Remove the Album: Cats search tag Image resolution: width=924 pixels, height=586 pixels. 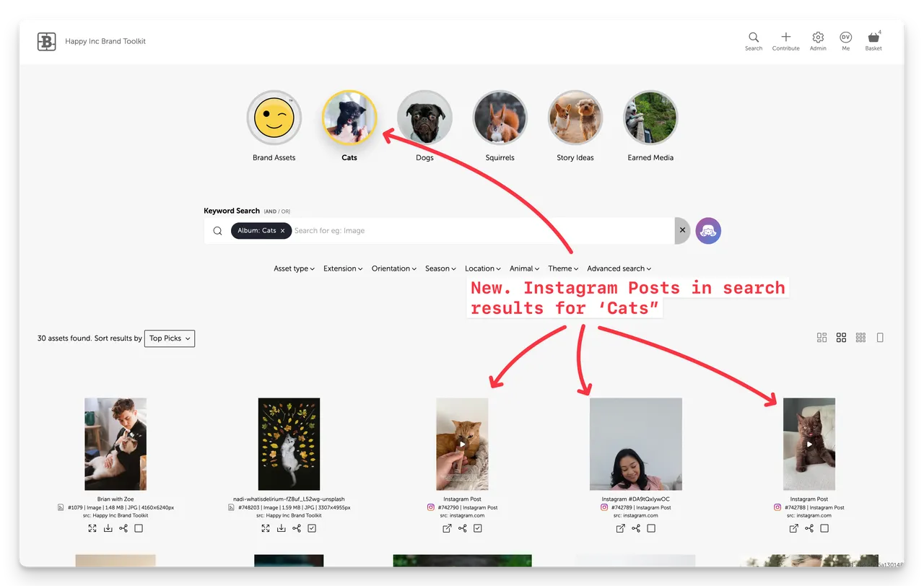(x=283, y=231)
